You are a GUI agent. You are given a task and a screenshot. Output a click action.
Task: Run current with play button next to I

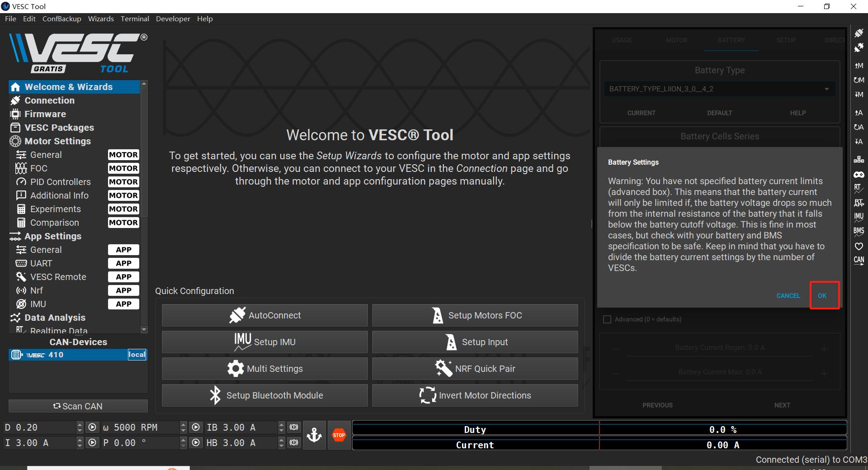(92, 443)
